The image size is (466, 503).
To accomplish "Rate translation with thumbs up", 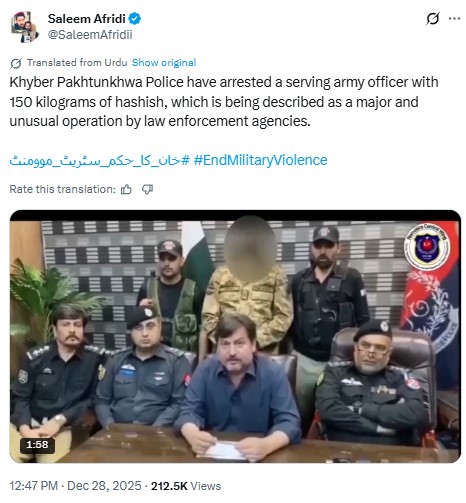I will (x=126, y=190).
